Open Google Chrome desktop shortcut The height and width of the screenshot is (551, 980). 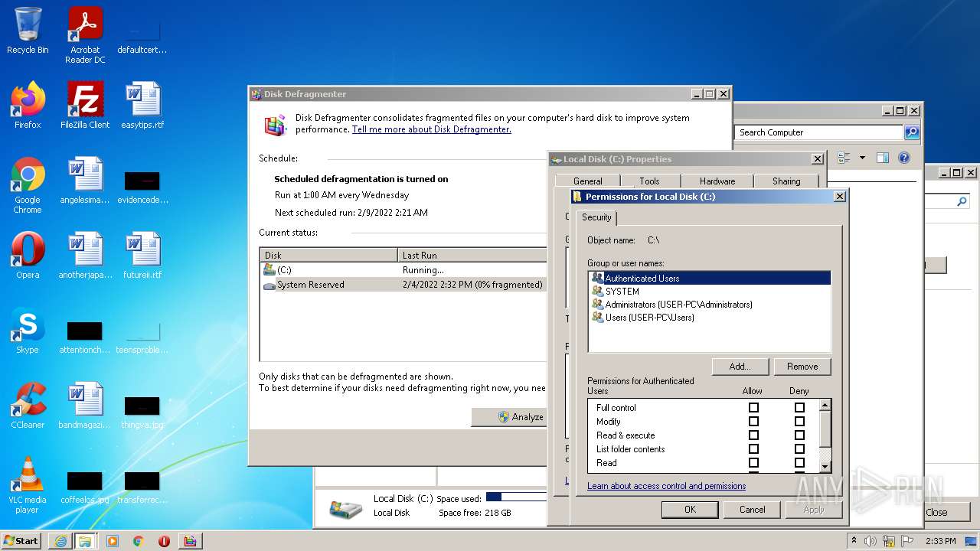[x=28, y=185]
